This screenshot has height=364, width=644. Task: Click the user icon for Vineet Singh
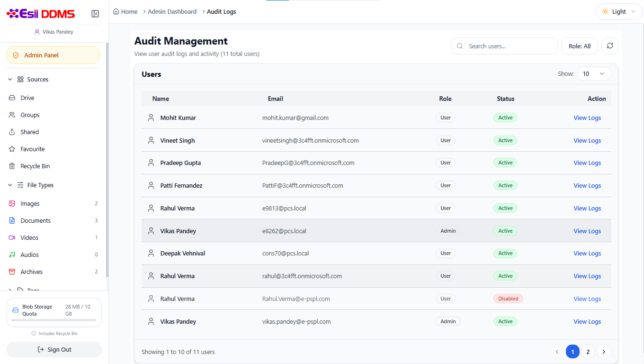pos(151,140)
